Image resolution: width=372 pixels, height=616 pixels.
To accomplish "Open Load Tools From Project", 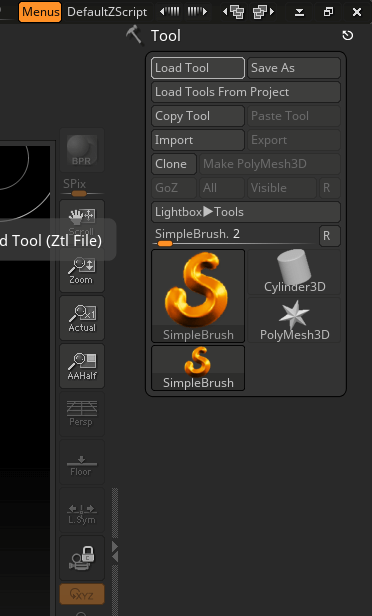I will click(x=246, y=92).
